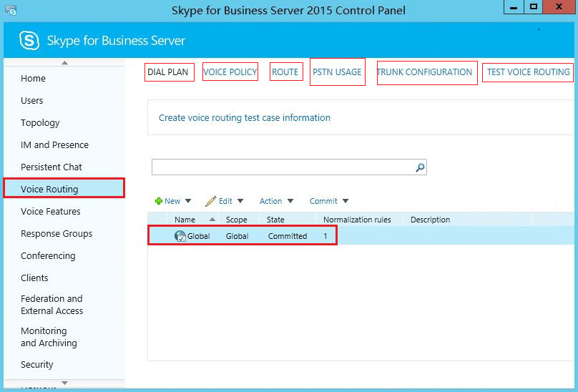Select the Committed state cell
578x392 pixels.
pos(288,236)
